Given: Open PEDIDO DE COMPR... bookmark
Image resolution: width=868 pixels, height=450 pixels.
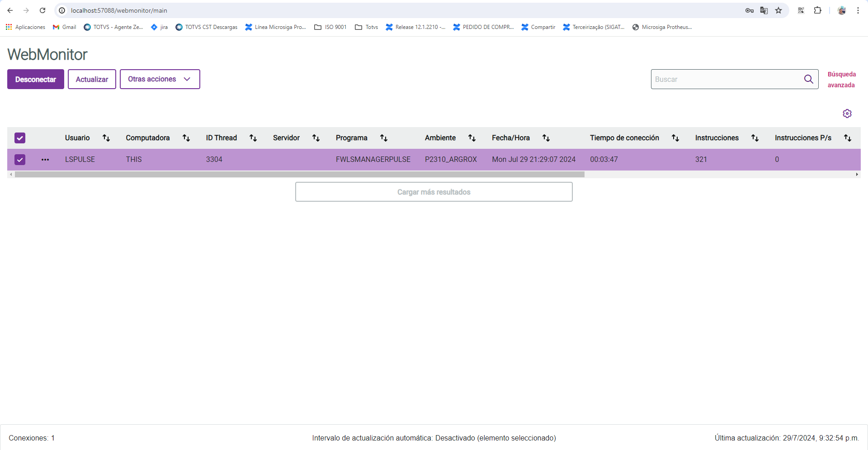Looking at the screenshot, I should click(x=483, y=27).
